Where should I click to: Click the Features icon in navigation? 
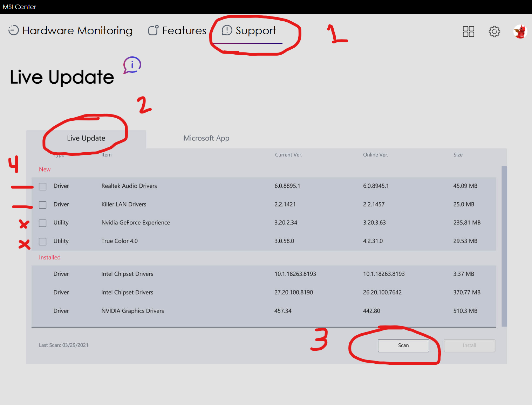coord(153,30)
